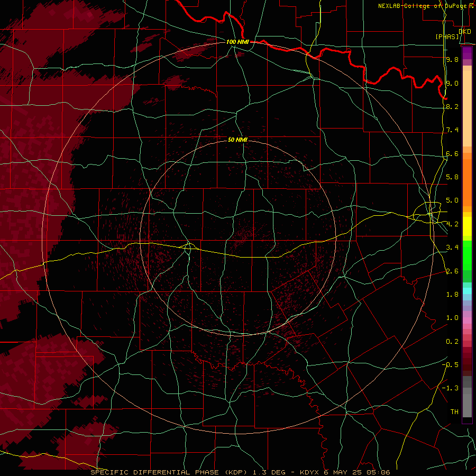Click the 50 NMI range ring label

237,140
